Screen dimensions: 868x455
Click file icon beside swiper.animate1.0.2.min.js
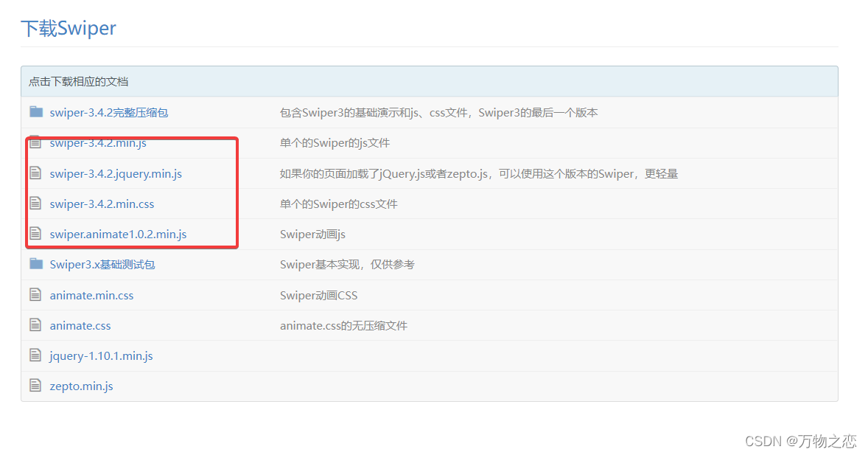pos(35,233)
